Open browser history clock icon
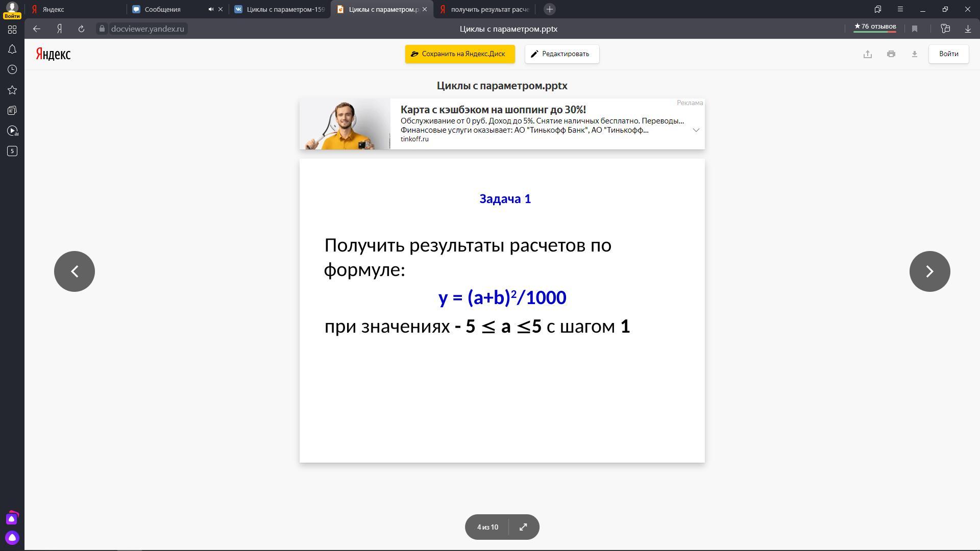The image size is (980, 551). pos(12,70)
